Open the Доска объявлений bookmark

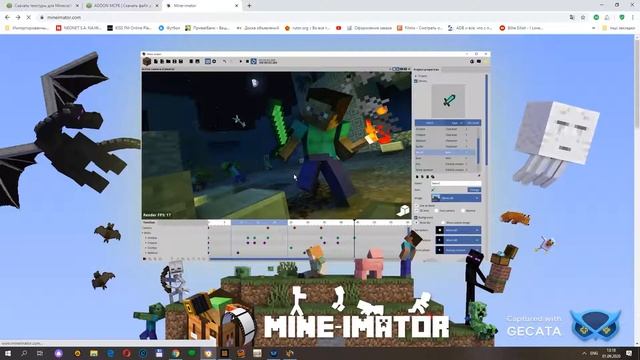tap(258, 28)
